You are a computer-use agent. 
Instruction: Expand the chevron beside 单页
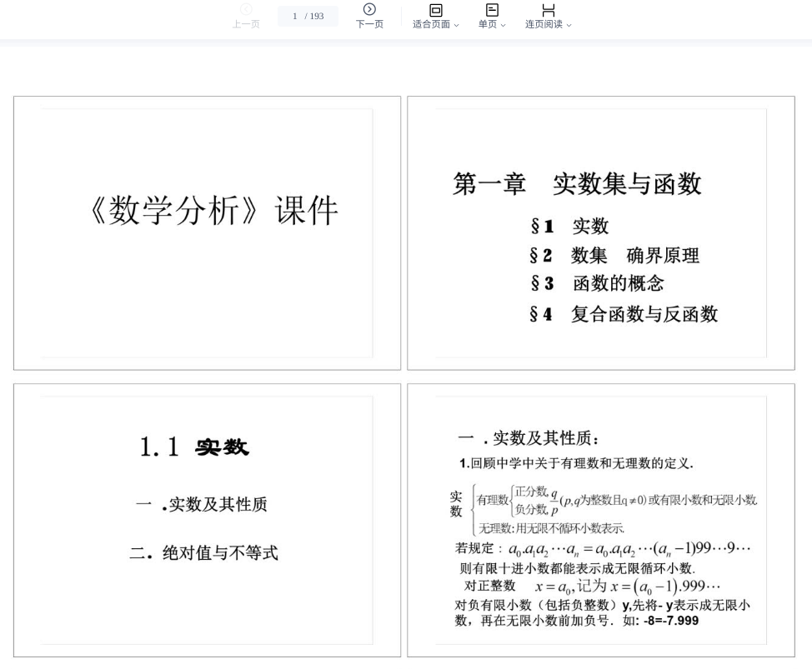[504, 25]
